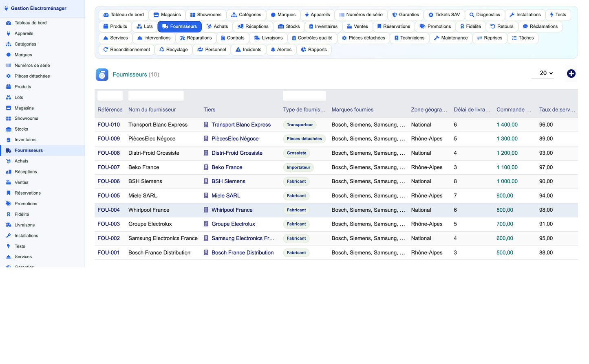Click the Showrooms grid sidebar icon
589x364 pixels.
click(x=8, y=118)
